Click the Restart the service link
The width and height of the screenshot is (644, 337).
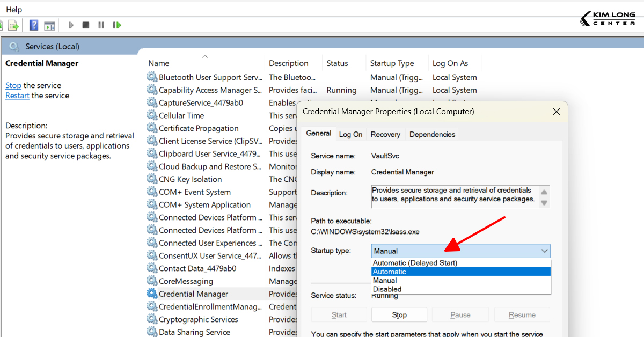17,96
